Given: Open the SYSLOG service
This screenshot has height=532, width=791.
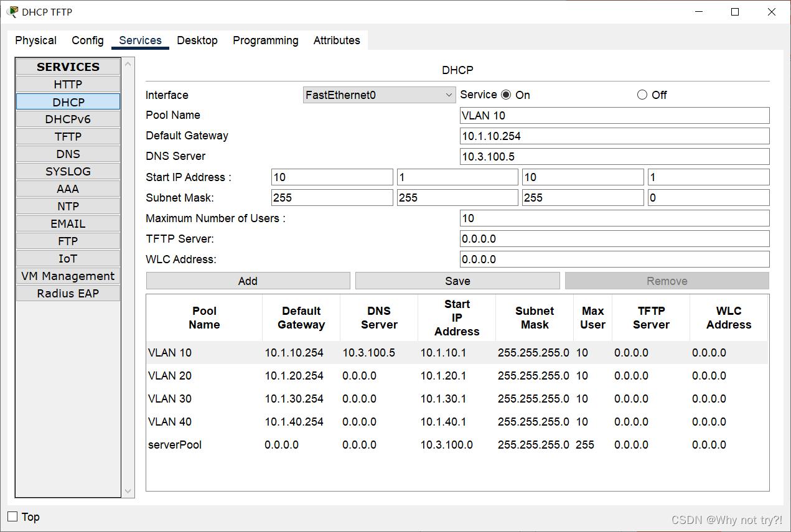Looking at the screenshot, I should pyautogui.click(x=68, y=171).
